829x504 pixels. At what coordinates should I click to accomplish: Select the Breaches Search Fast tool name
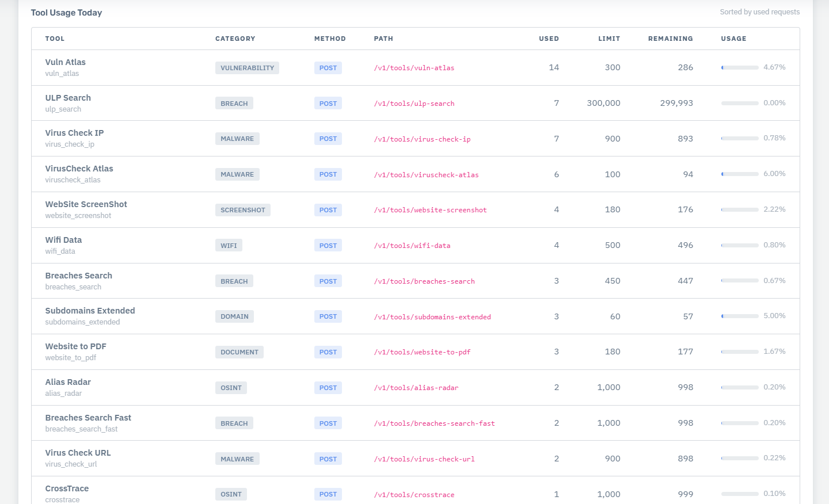(88, 418)
